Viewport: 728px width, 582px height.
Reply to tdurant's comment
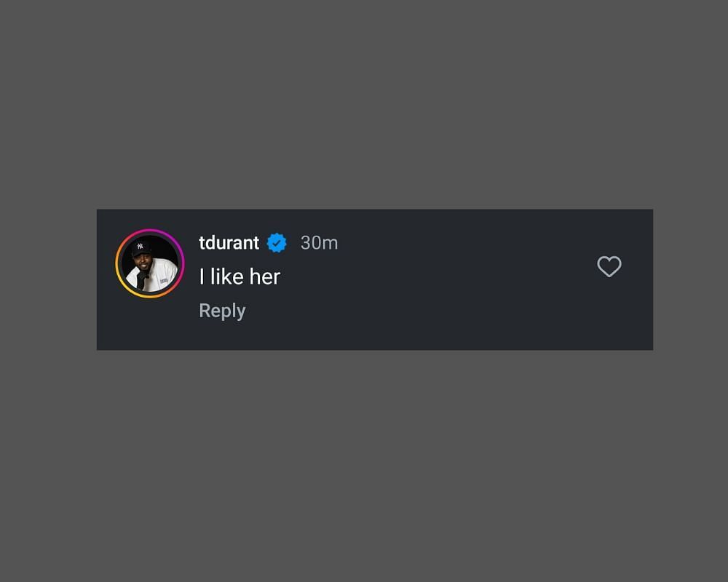click(222, 311)
